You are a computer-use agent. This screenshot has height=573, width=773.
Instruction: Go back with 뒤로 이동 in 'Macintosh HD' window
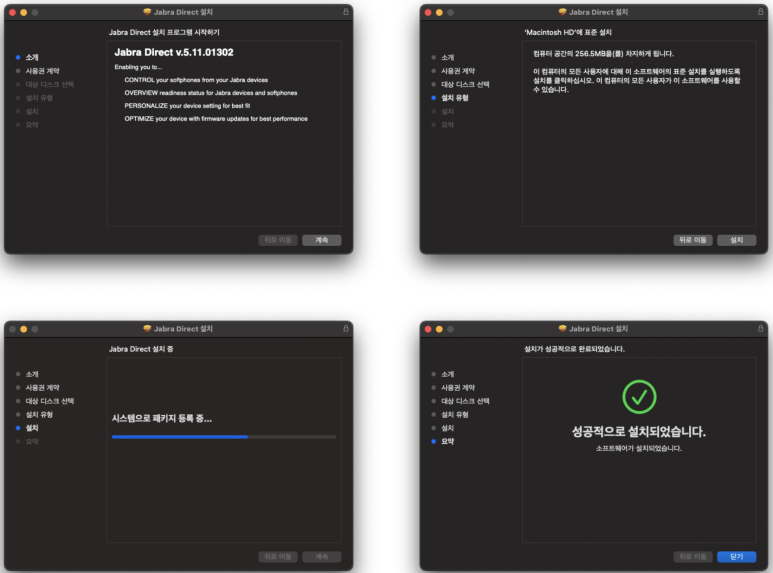click(x=693, y=240)
